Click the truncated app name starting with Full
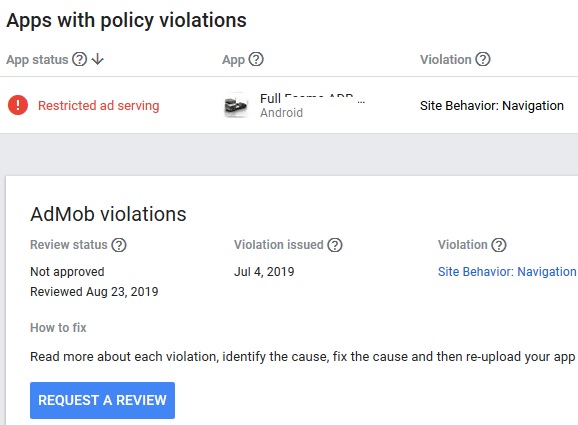578x425 pixels. click(307, 98)
